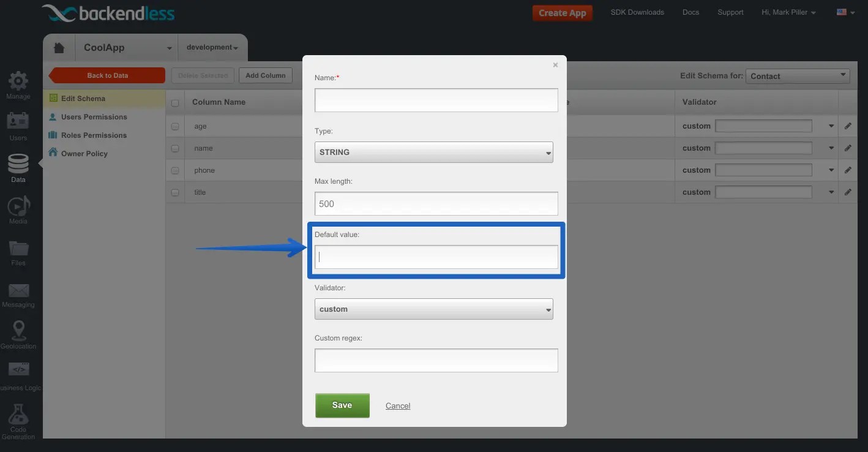This screenshot has height=452, width=868.
Task: Check the checkbox for the name row
Action: point(175,148)
